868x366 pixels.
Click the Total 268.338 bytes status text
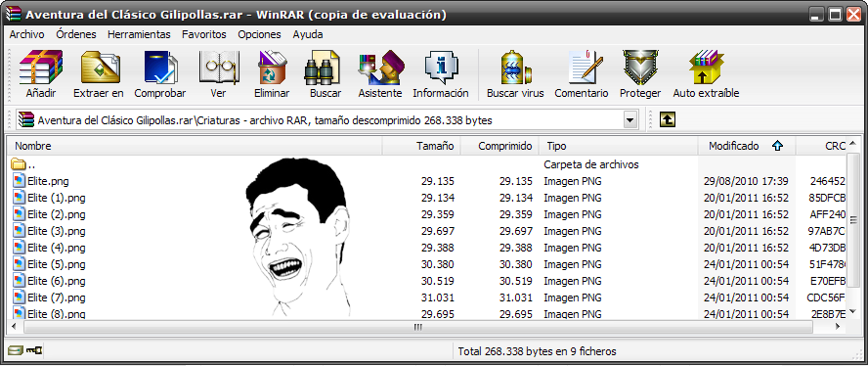coord(537,351)
